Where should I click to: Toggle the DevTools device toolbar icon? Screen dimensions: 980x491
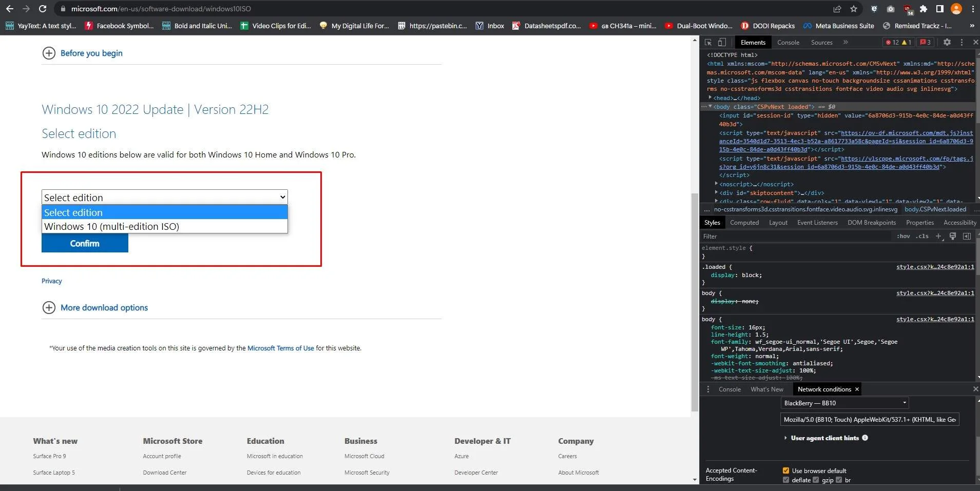(722, 43)
